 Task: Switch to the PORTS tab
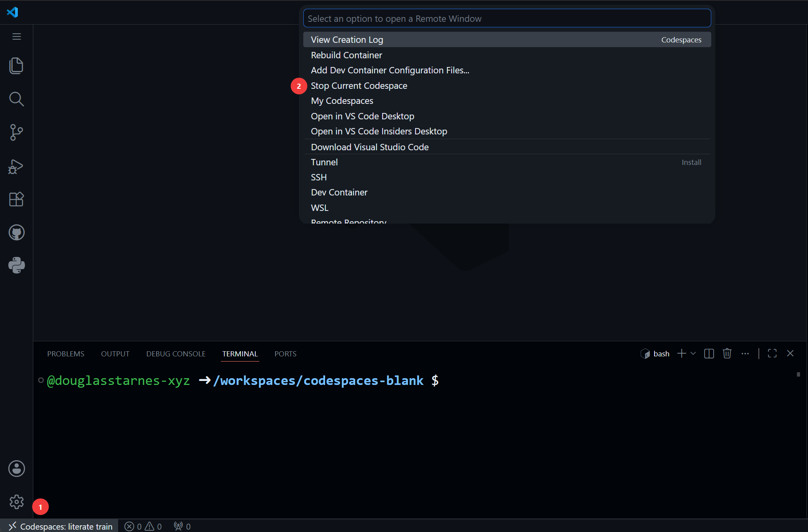pyautogui.click(x=285, y=354)
